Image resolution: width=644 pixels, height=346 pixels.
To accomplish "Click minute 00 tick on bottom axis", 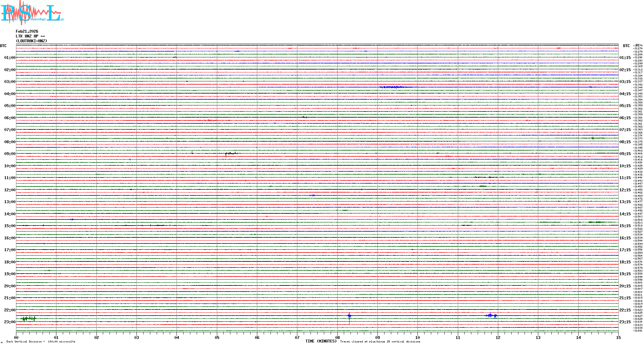I will pos(16,337).
